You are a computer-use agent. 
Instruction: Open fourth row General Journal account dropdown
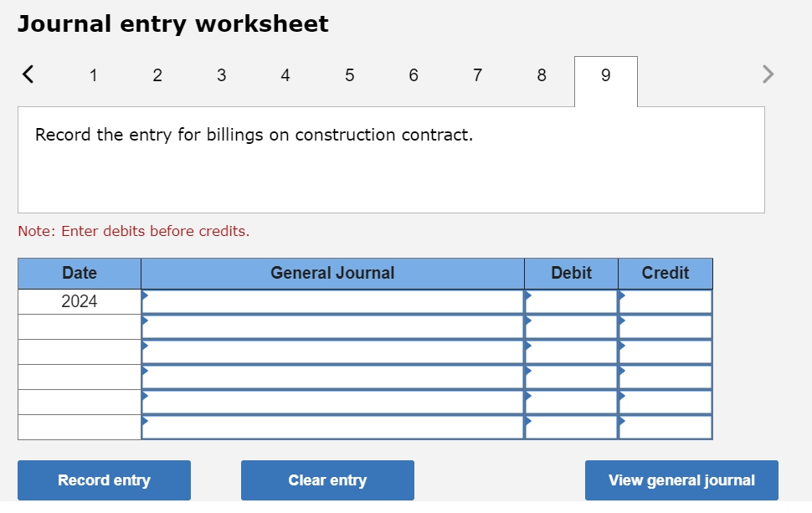pos(332,377)
